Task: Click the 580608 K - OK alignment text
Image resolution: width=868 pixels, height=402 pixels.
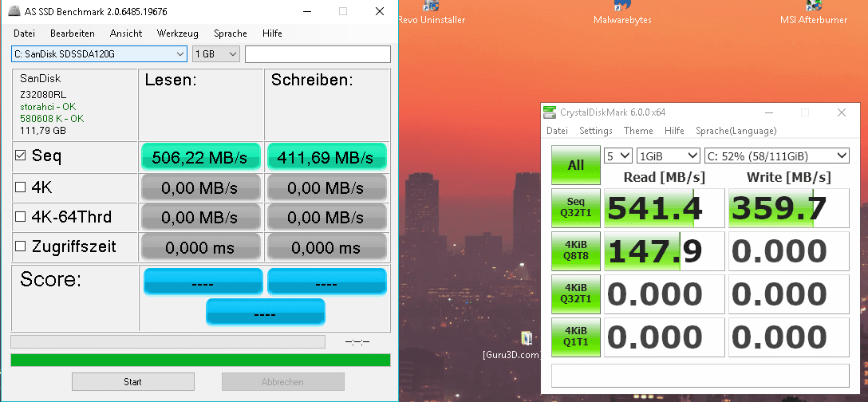Action: (x=52, y=119)
